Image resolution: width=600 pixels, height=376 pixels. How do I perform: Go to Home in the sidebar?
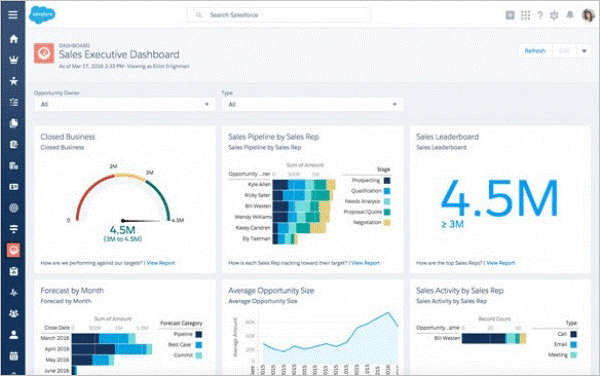pyautogui.click(x=13, y=39)
